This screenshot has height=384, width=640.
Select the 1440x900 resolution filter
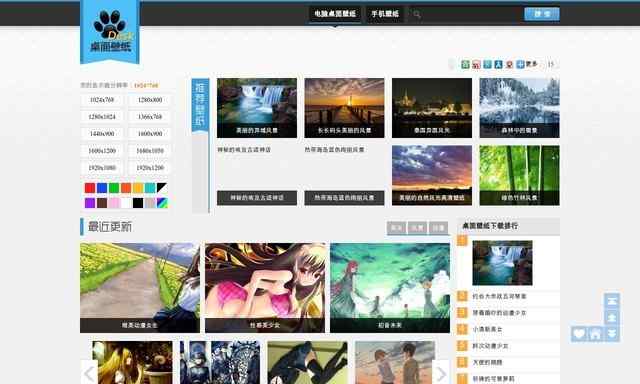coord(102,134)
